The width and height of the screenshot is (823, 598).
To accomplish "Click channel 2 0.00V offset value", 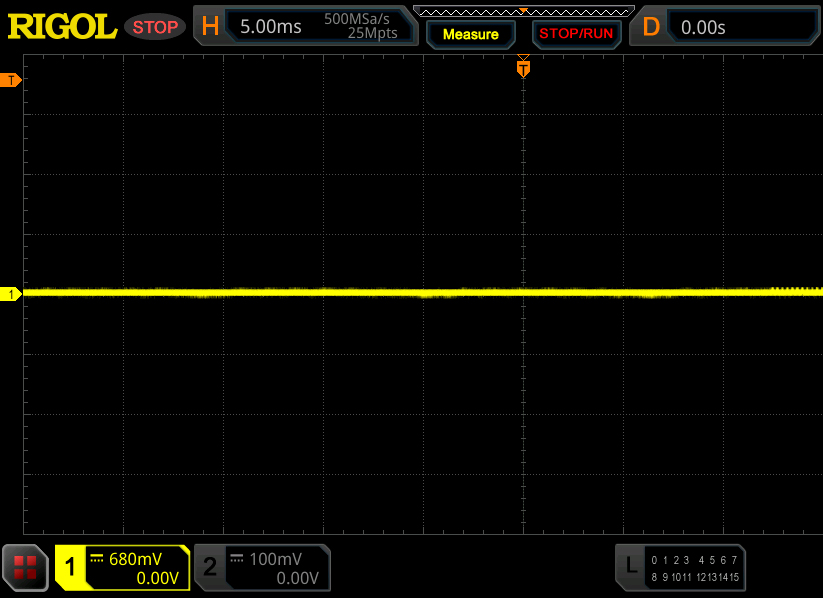I will tap(298, 578).
